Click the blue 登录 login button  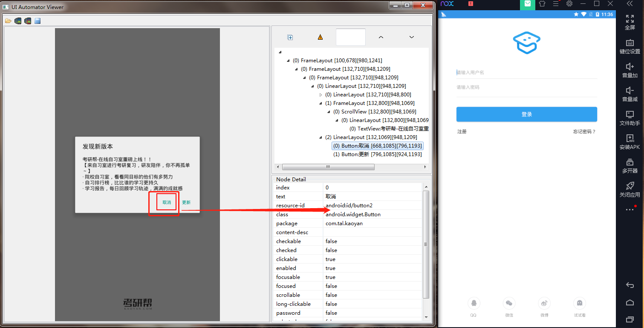point(527,114)
